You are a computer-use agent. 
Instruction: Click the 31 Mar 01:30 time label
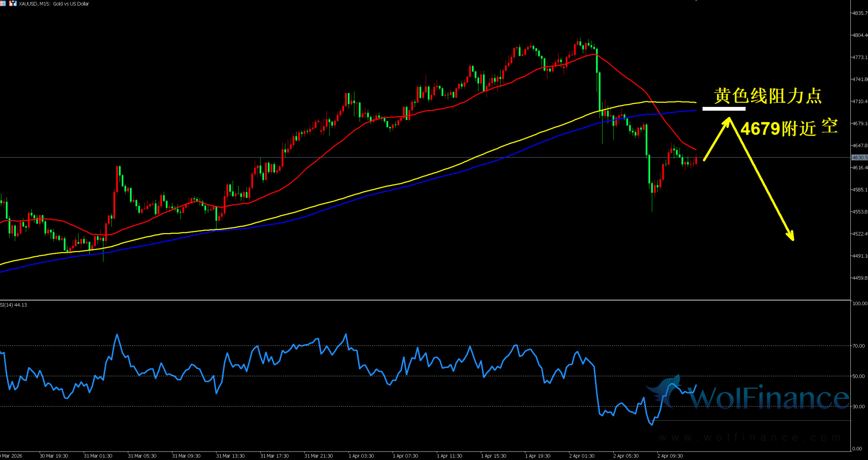coord(98,456)
